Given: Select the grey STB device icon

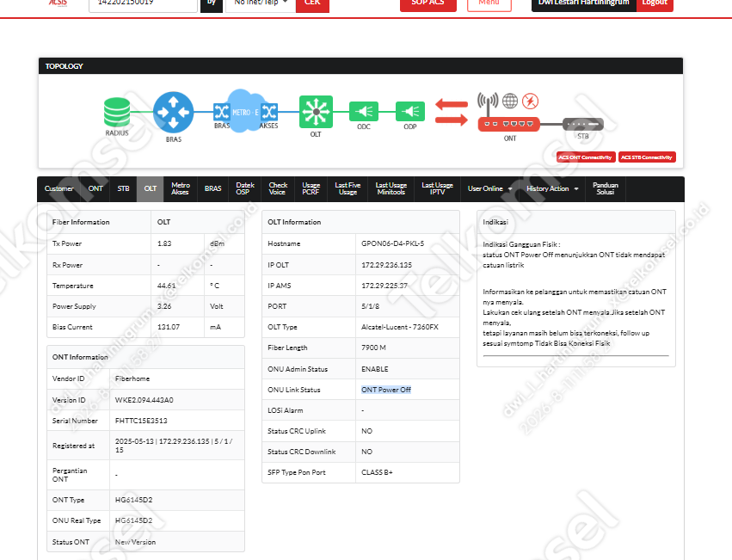Looking at the screenshot, I should click(582, 124).
